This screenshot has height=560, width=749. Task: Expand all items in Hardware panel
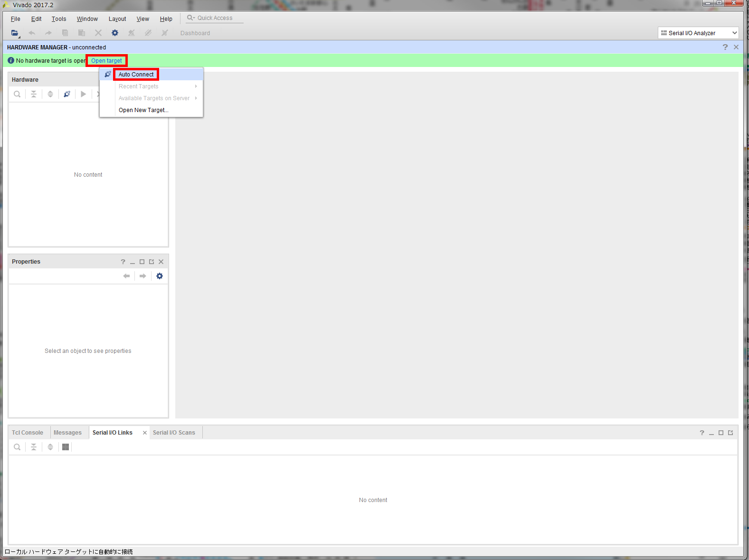tap(50, 94)
